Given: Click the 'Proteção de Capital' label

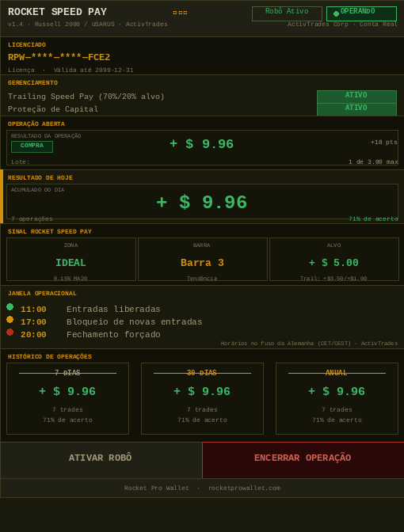Looking at the screenshot, I should [53, 109].
